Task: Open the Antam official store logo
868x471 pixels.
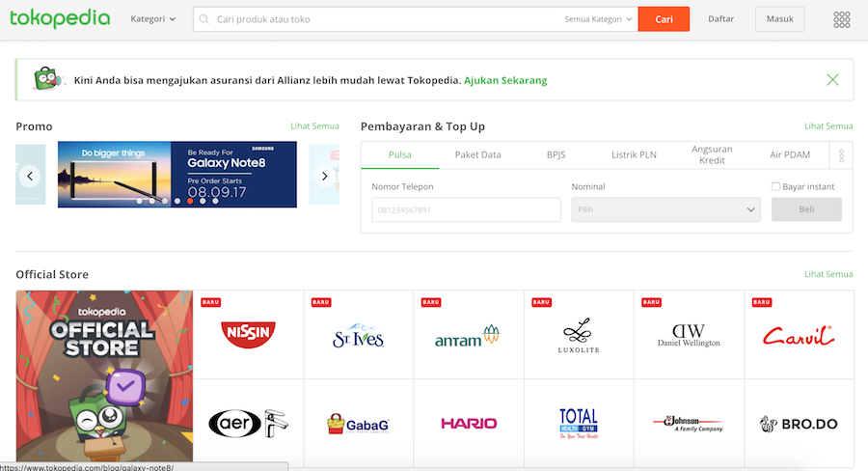Action: [468, 335]
